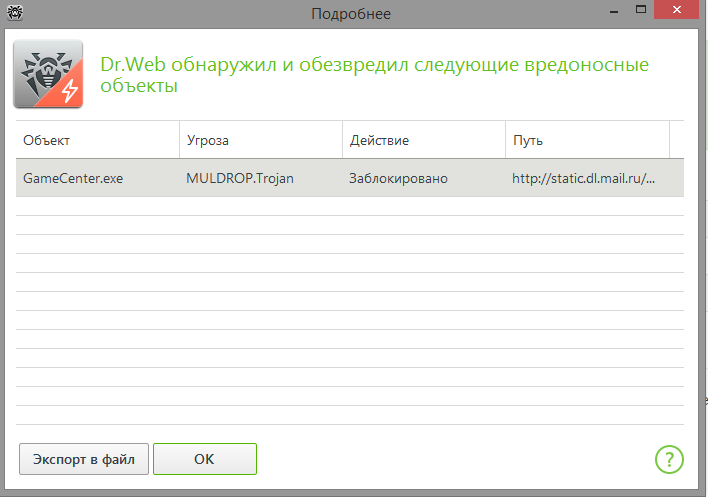Sort by the Угроза column header
The height and width of the screenshot is (497, 708).
[x=261, y=140]
